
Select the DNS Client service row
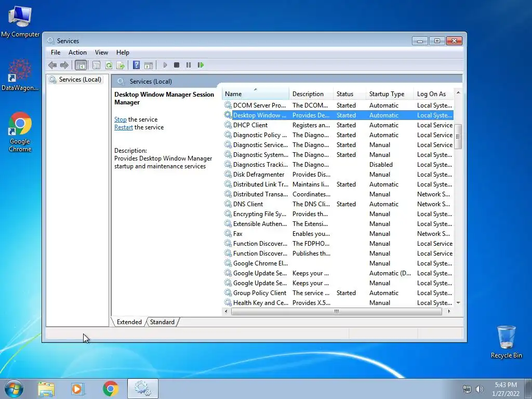pyautogui.click(x=338, y=204)
